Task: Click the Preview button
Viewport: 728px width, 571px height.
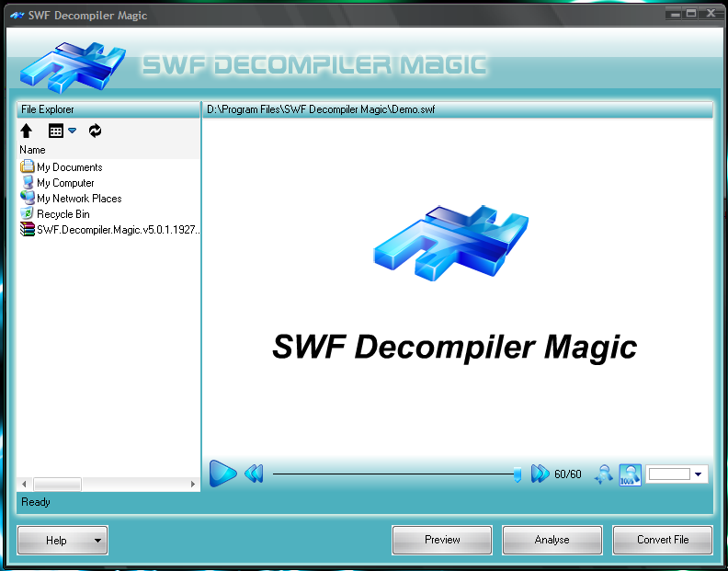Action: tap(442, 540)
